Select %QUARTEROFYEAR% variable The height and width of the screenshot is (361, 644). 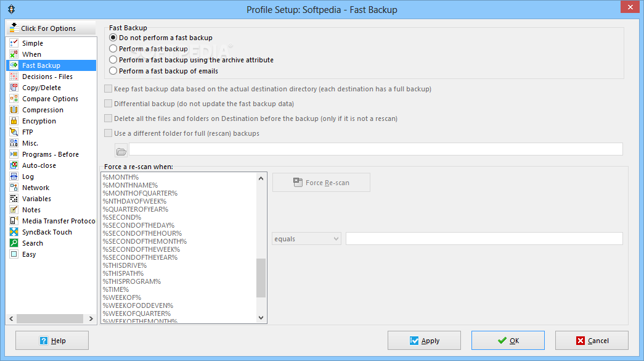point(136,209)
